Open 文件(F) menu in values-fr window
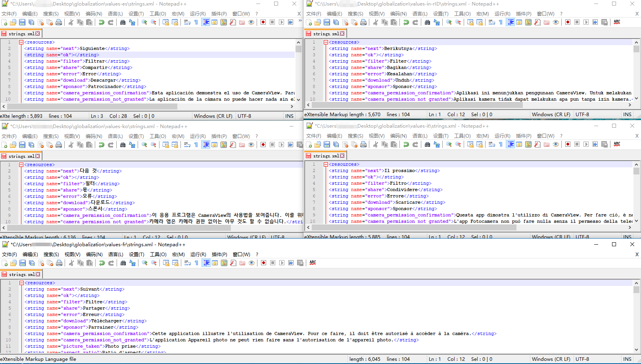The image size is (641, 364). (10, 254)
